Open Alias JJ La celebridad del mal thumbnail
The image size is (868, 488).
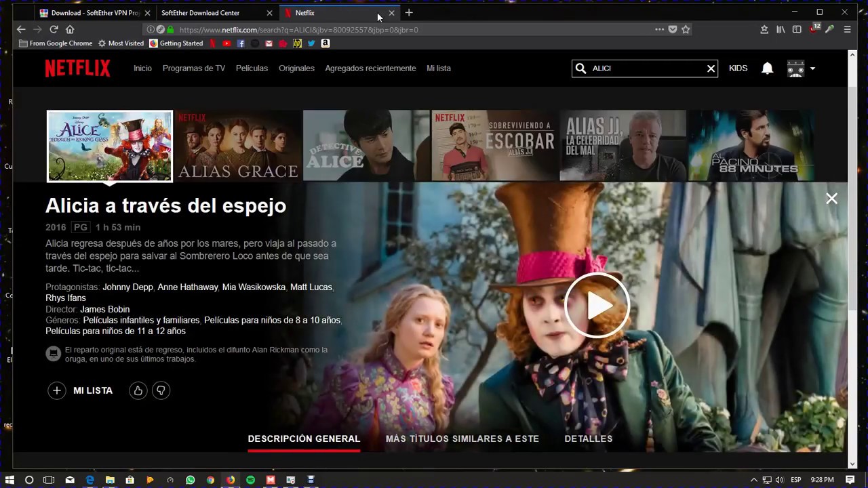[623, 146]
